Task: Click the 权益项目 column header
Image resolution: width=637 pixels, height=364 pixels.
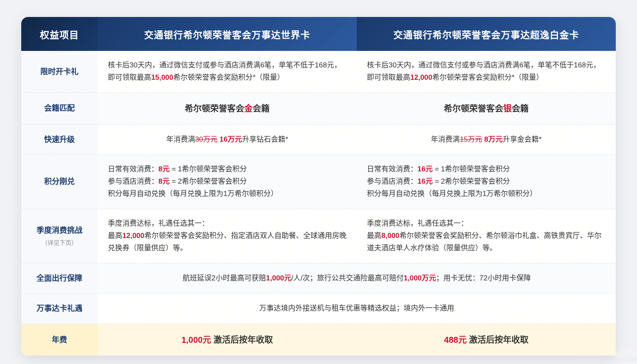Action: point(59,35)
